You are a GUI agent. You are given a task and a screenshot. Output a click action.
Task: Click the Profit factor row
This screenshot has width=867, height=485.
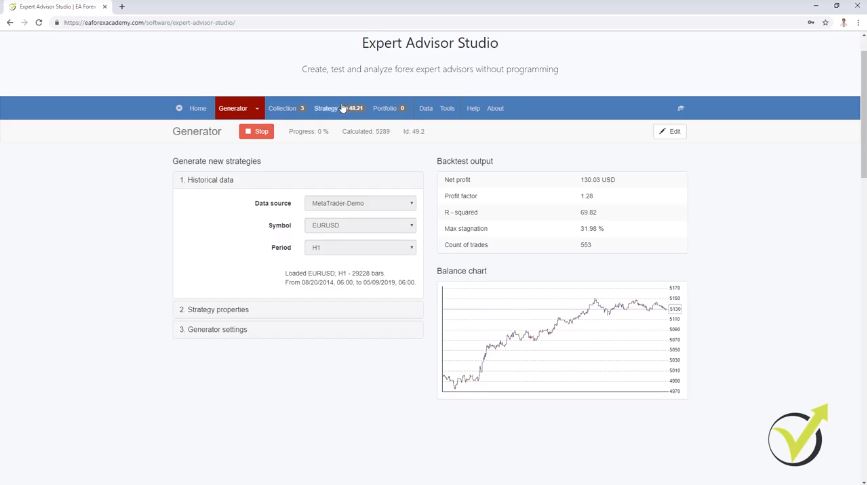pos(562,196)
